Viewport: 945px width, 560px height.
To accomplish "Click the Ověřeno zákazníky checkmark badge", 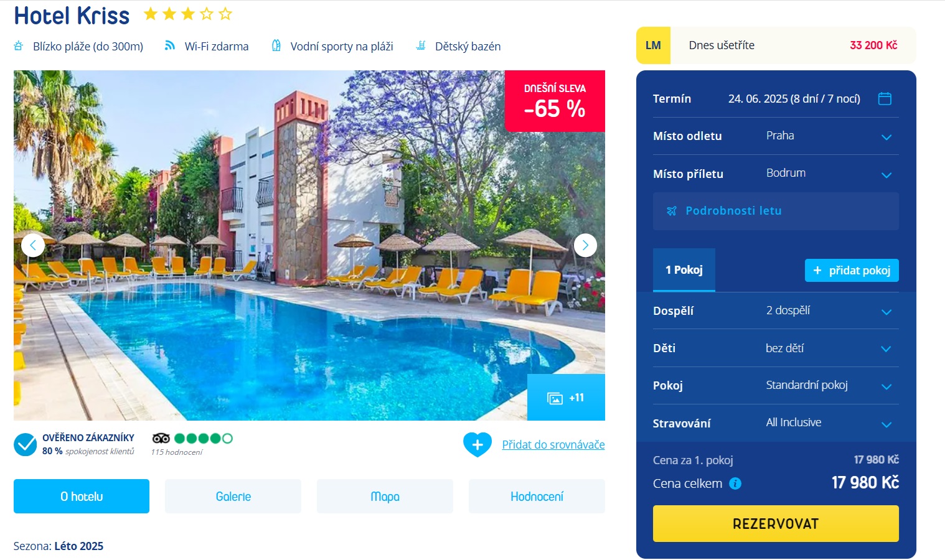I will click(x=26, y=444).
